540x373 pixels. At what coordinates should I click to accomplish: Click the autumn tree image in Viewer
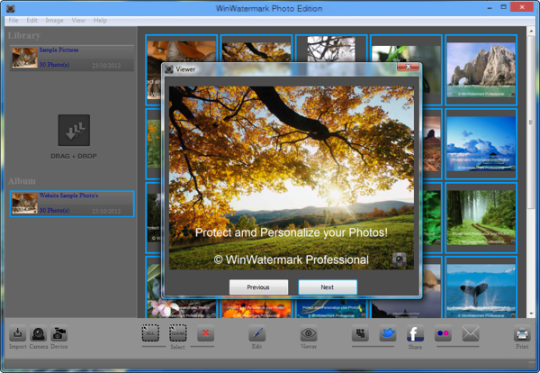pyautogui.click(x=291, y=178)
